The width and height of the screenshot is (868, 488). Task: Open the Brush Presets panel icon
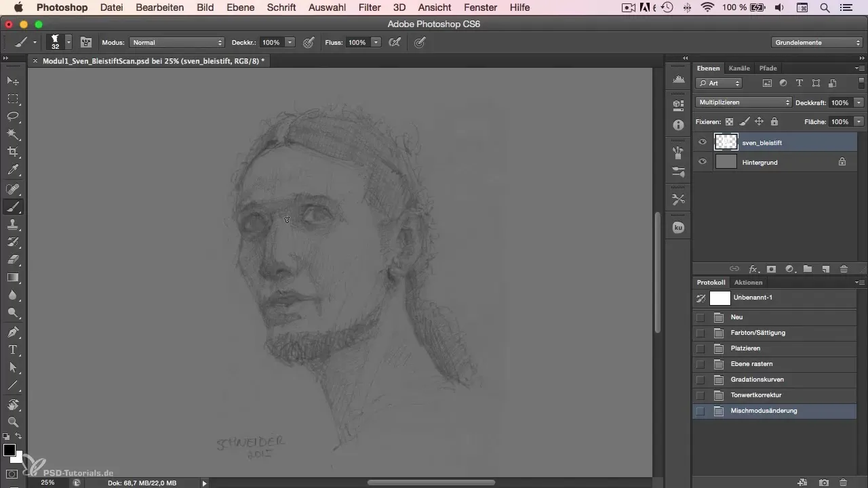678,171
